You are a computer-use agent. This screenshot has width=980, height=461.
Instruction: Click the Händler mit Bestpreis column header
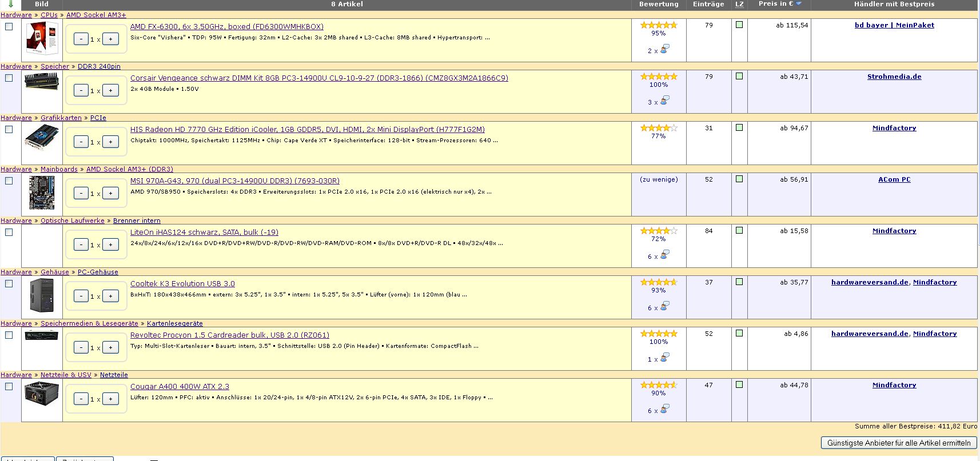point(894,4)
